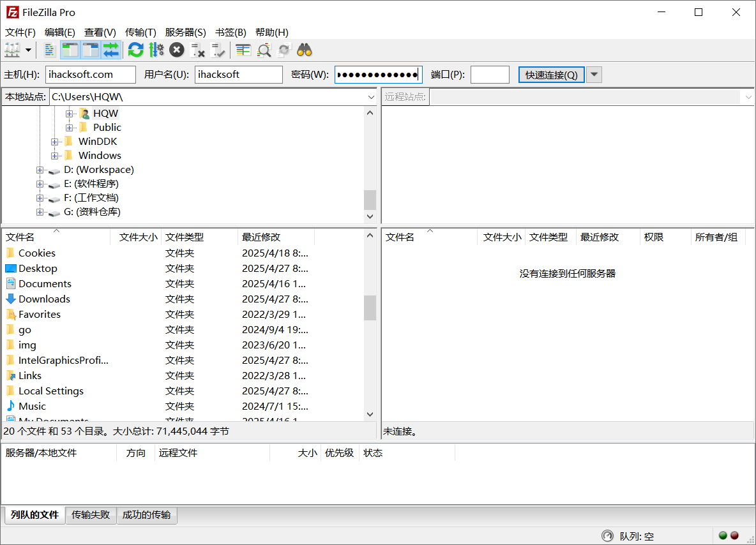Switch to the 列队的文件 tab
Image resolution: width=756 pixels, height=545 pixels.
point(34,514)
